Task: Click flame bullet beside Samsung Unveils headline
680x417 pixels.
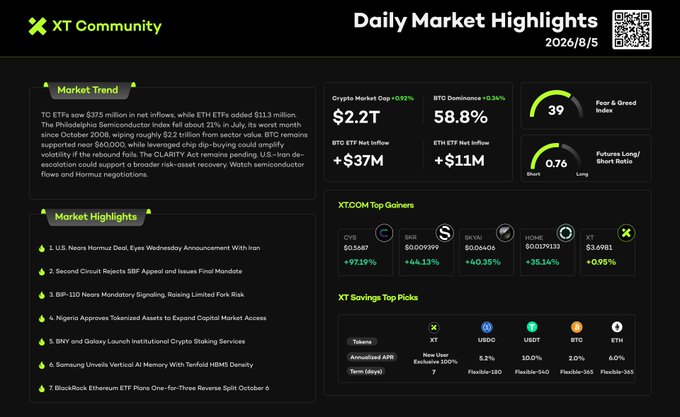Action: pyautogui.click(x=42, y=365)
